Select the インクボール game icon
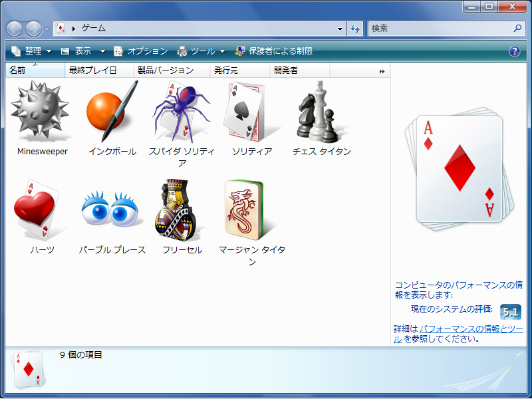This screenshot has width=532, height=399. click(x=112, y=111)
